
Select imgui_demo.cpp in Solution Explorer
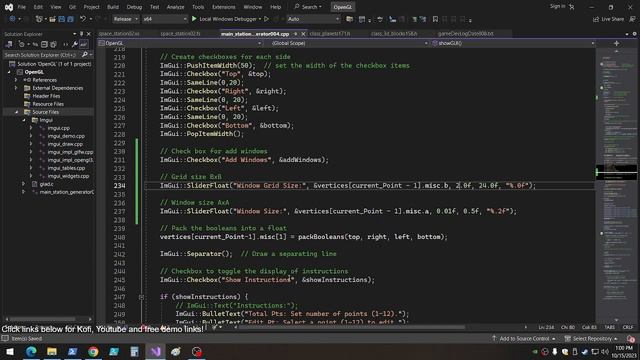coord(66,136)
